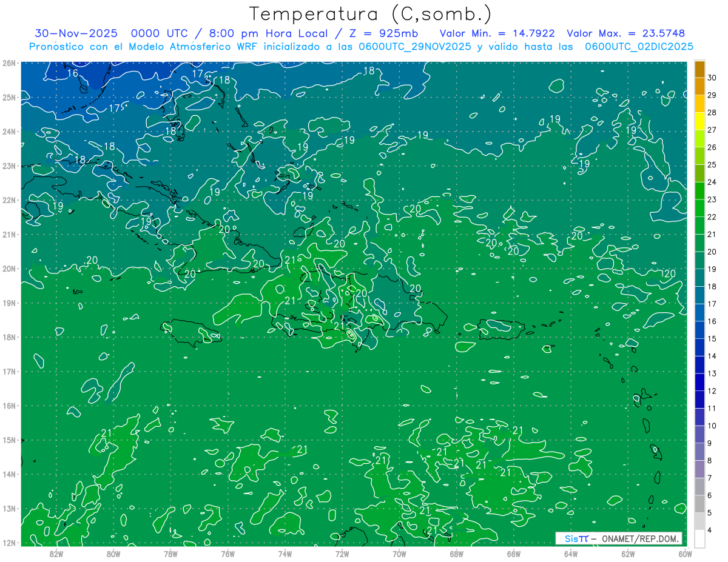Screen dimensions: 728x562
Task: Click the '62W' longitude label
Action: pos(627,554)
